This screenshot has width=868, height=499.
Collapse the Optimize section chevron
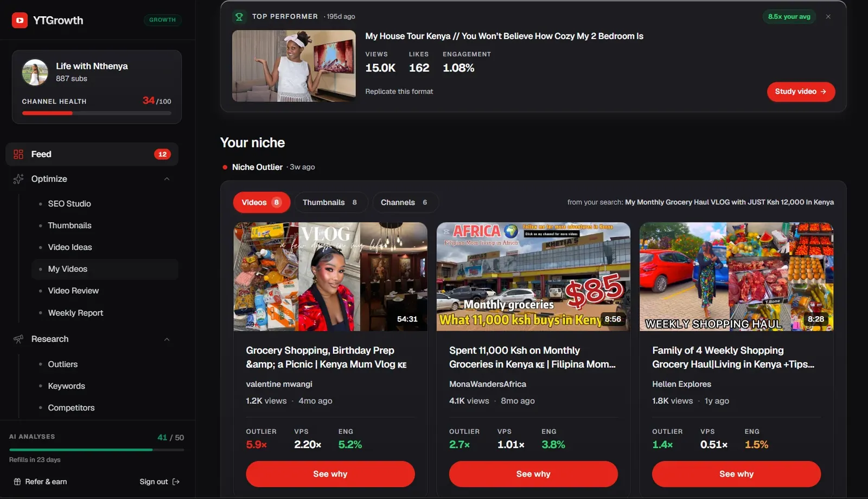167,179
